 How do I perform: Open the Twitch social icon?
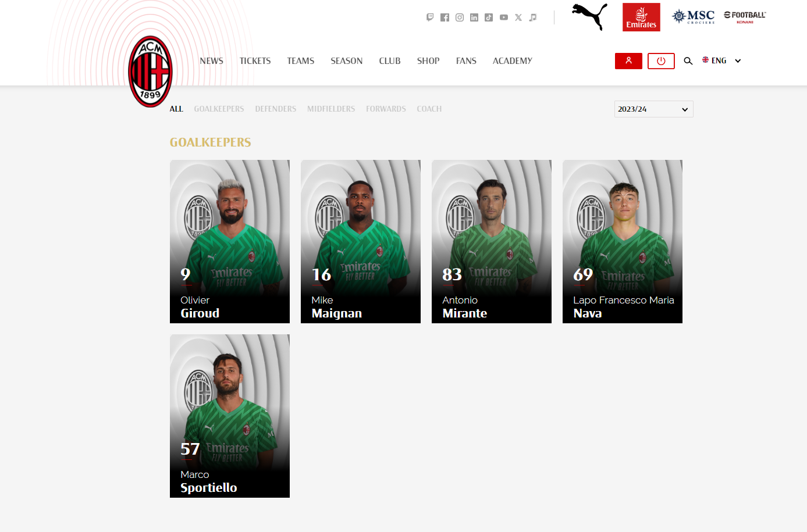coord(430,17)
